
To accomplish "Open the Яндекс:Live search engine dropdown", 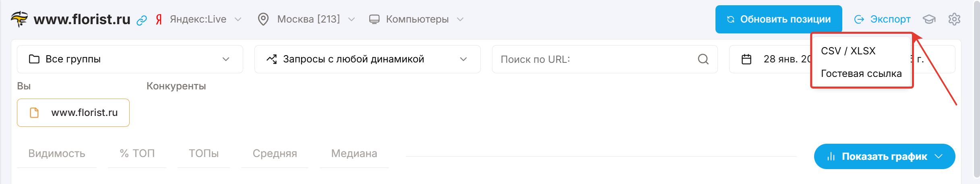I will [x=203, y=19].
